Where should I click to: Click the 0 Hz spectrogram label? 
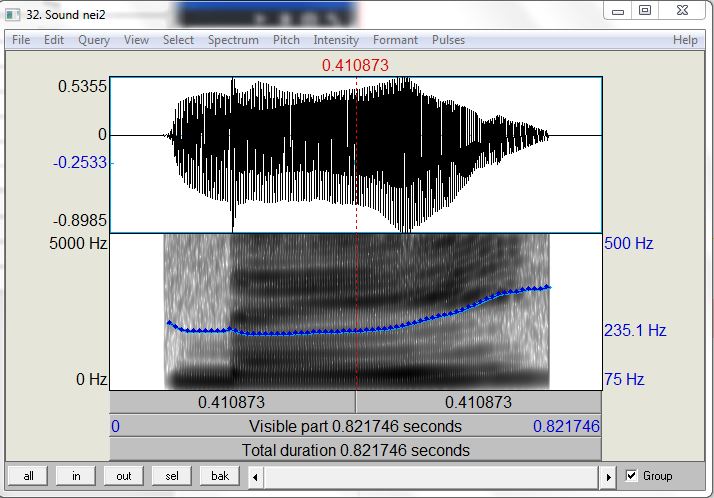[92, 379]
